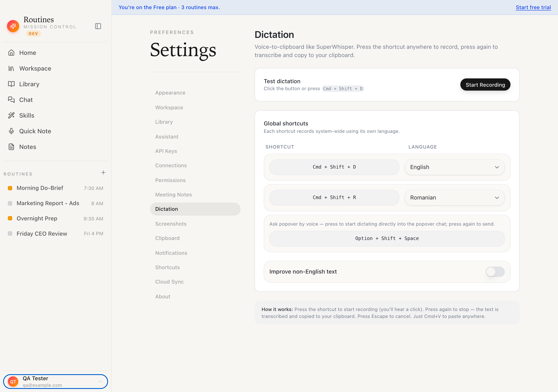Open Permissions settings section
The height and width of the screenshot is (392, 558).
[195, 180]
